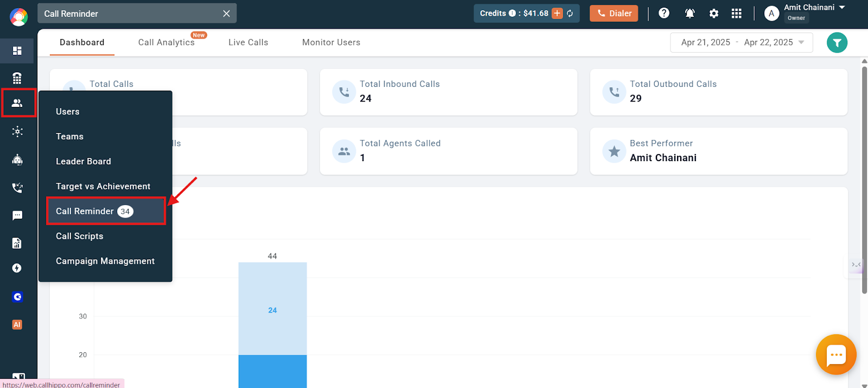Add credits with the orange plus icon

[557, 14]
